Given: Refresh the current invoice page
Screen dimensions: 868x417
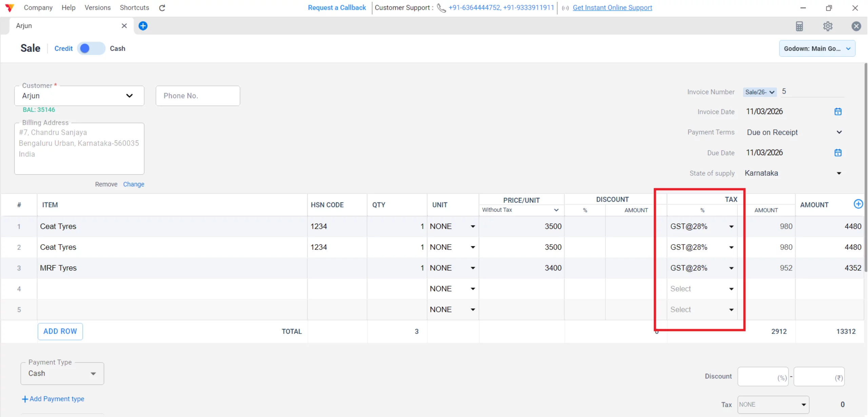Looking at the screenshot, I should (162, 7).
